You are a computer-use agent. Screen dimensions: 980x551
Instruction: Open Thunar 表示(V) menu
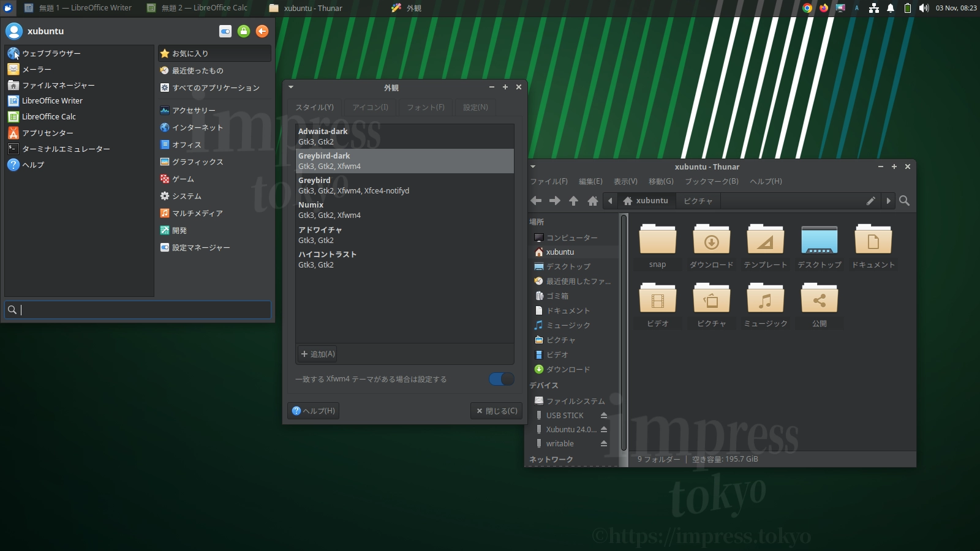click(x=625, y=181)
